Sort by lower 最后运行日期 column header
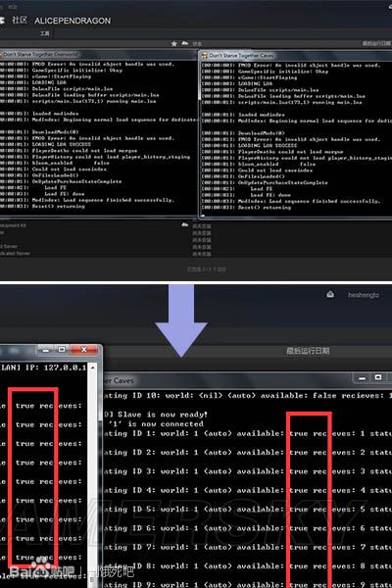This screenshot has width=392, height=588. coord(308,351)
